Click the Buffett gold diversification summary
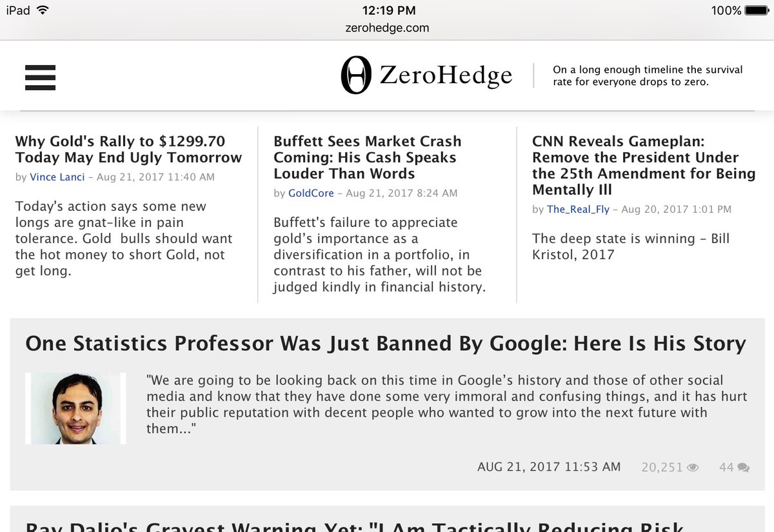Image resolution: width=774 pixels, height=532 pixels. [x=379, y=255]
